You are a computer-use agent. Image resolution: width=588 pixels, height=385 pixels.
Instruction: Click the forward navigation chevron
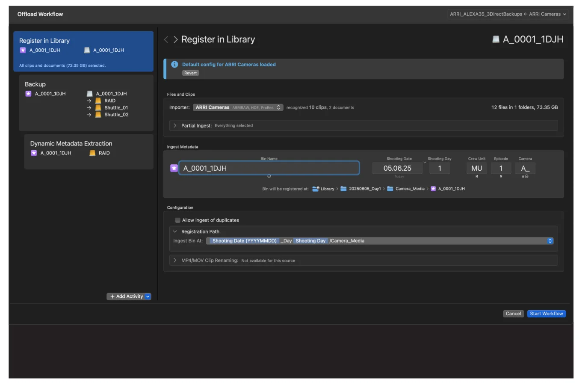[x=175, y=40]
